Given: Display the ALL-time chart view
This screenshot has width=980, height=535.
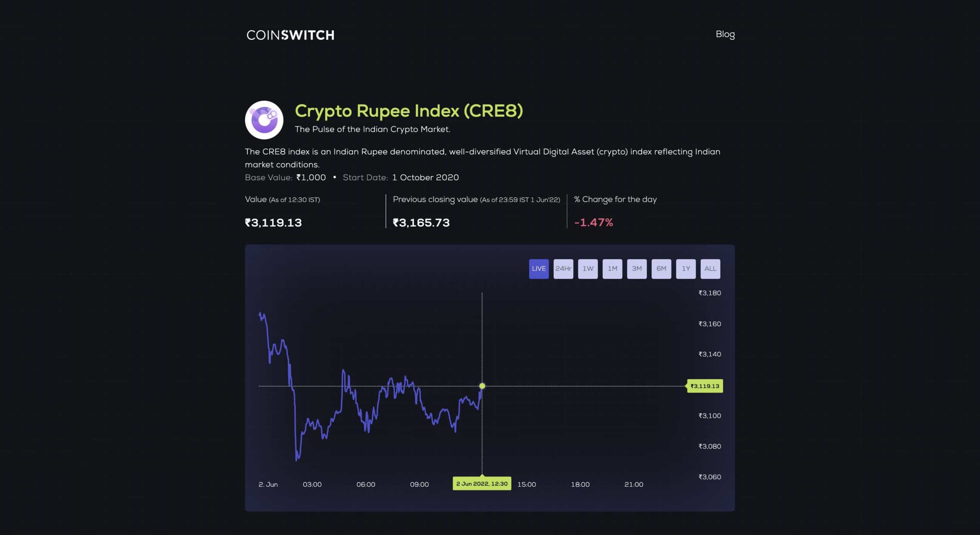Looking at the screenshot, I should [710, 269].
